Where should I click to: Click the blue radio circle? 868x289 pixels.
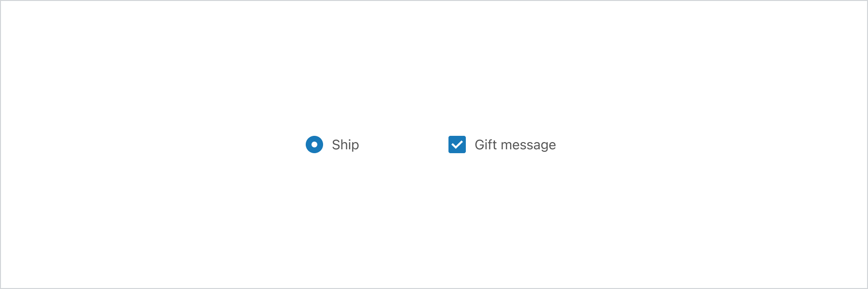pos(314,144)
